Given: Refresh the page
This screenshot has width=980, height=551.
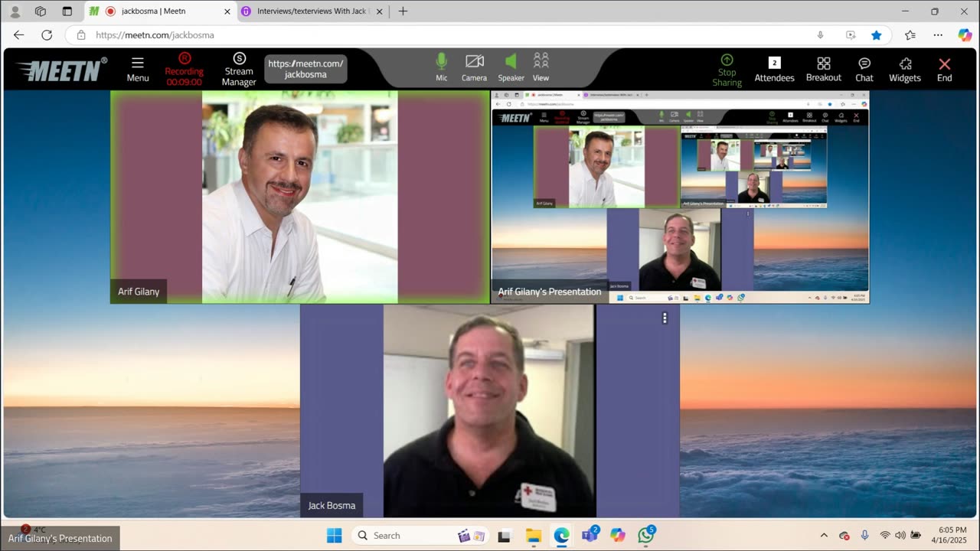Looking at the screenshot, I should pos(47,35).
